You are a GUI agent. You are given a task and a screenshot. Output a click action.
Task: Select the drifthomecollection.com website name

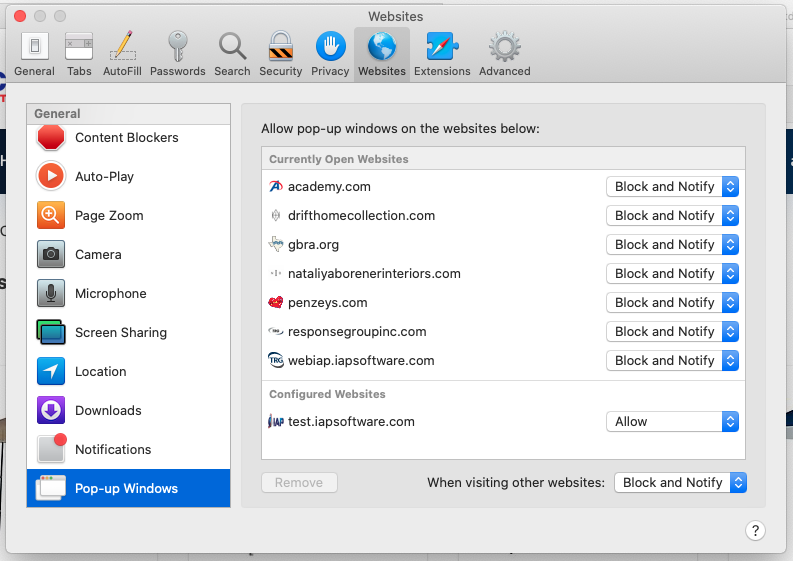tap(361, 215)
